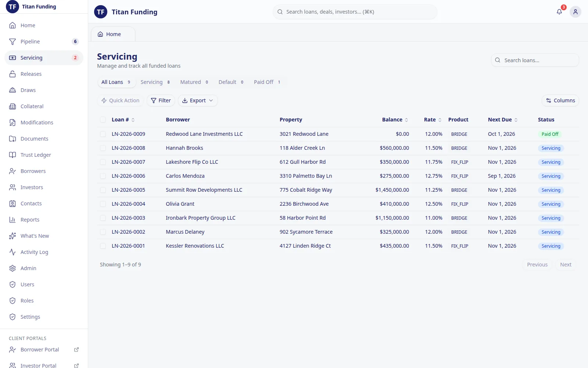Focus the Search loans field
Viewport: 588px width, 368px height.
point(535,60)
